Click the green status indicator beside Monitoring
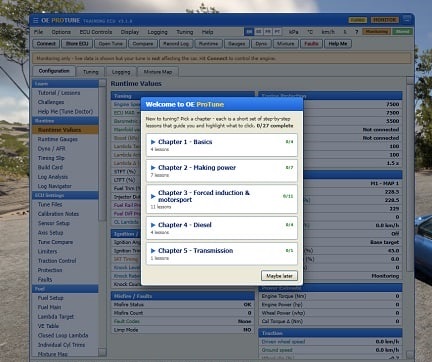 click(402, 32)
